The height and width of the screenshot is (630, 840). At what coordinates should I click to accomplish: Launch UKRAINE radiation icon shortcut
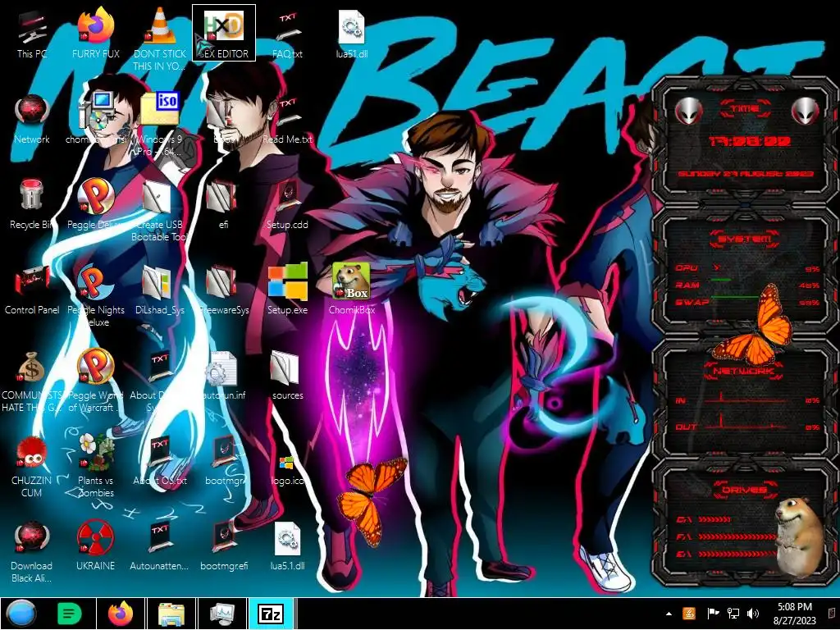[95, 546]
